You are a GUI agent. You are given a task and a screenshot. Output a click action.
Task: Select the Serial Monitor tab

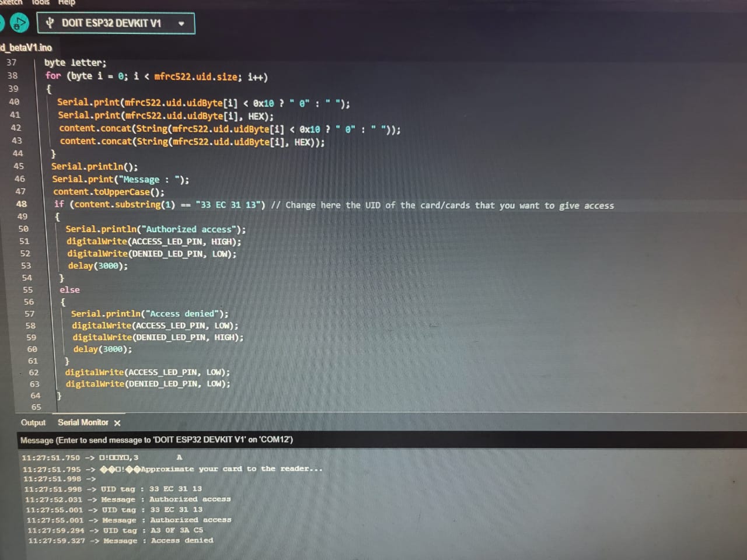83,422
